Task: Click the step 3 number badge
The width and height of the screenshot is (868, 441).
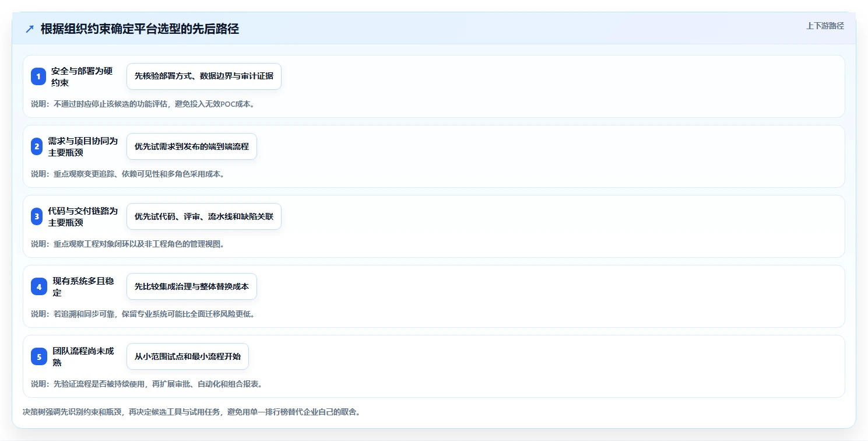Action: pyautogui.click(x=37, y=216)
